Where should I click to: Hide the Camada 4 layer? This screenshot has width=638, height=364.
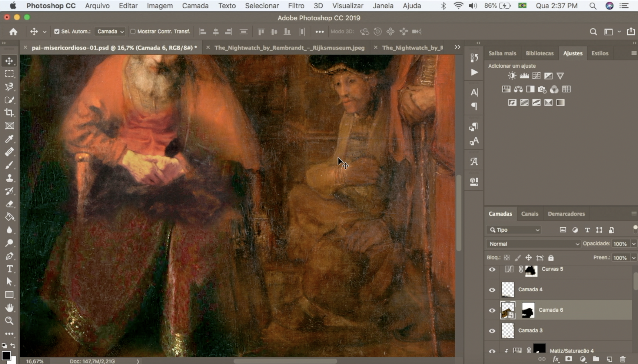[x=492, y=290]
